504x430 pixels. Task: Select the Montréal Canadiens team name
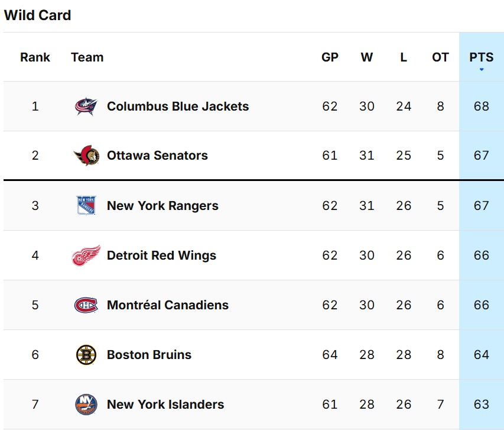coord(168,305)
